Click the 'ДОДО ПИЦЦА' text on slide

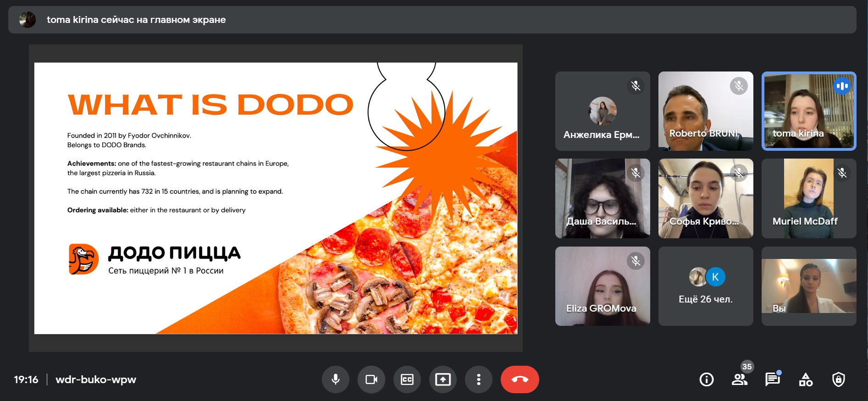coord(174,253)
